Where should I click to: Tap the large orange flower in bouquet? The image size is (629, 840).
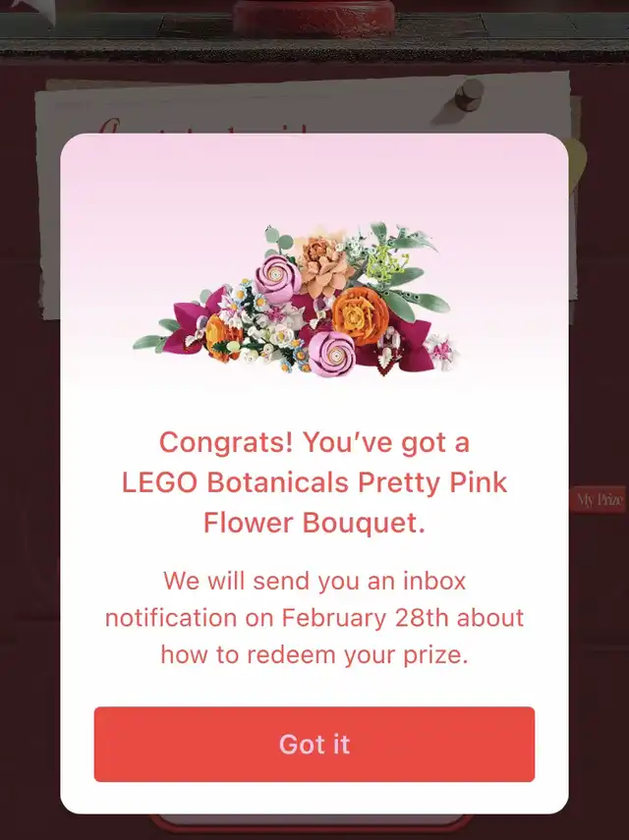click(x=356, y=314)
